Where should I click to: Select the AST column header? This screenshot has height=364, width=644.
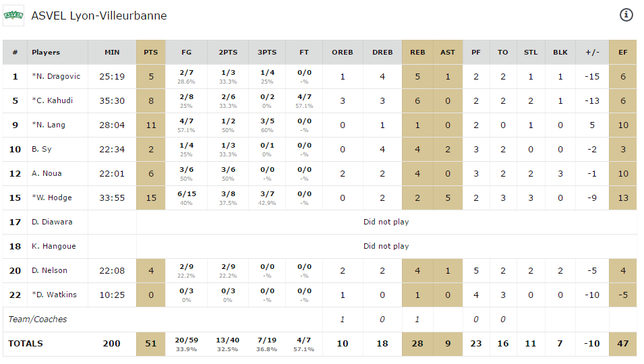(448, 53)
